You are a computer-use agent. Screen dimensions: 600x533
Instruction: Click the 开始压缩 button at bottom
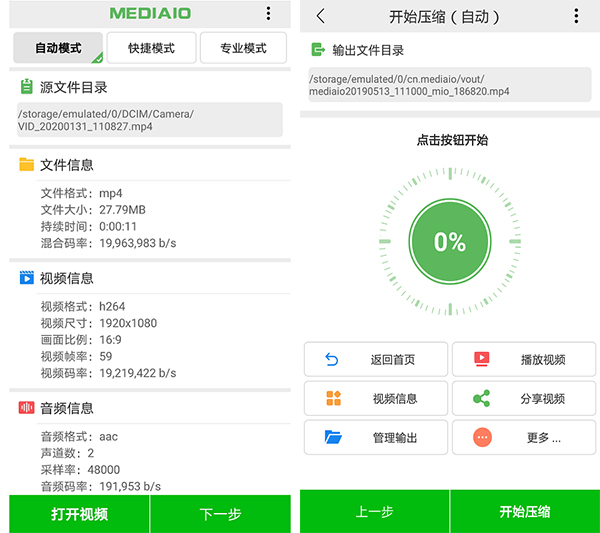tap(525, 512)
